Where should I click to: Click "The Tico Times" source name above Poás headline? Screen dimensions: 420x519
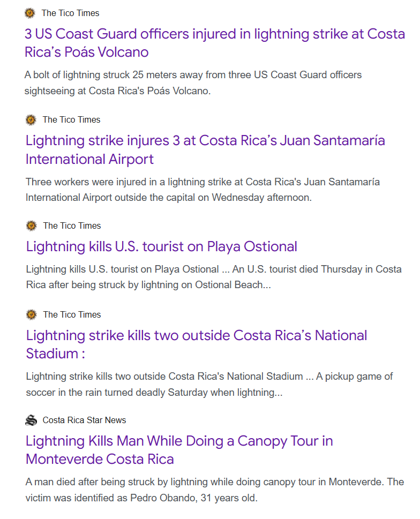(70, 13)
